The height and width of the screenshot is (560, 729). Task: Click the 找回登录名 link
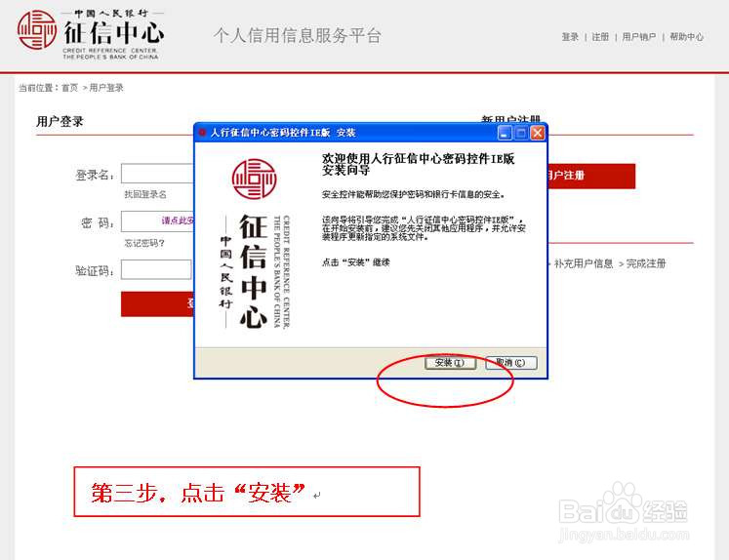145,194
